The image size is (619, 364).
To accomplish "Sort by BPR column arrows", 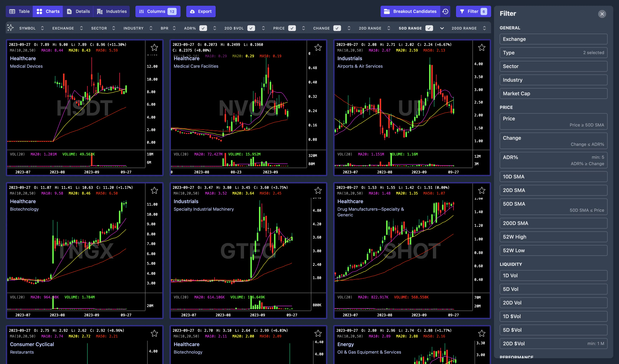I will (x=174, y=28).
